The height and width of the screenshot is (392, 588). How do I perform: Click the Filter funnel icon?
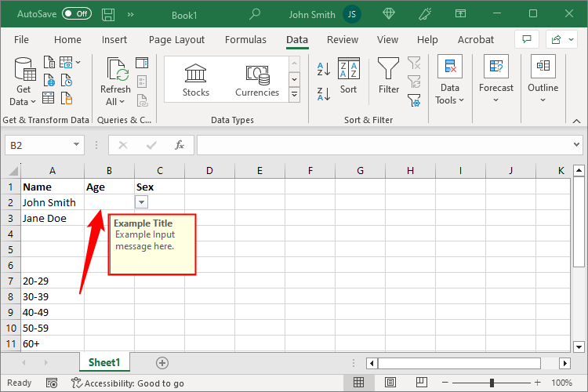pos(389,71)
